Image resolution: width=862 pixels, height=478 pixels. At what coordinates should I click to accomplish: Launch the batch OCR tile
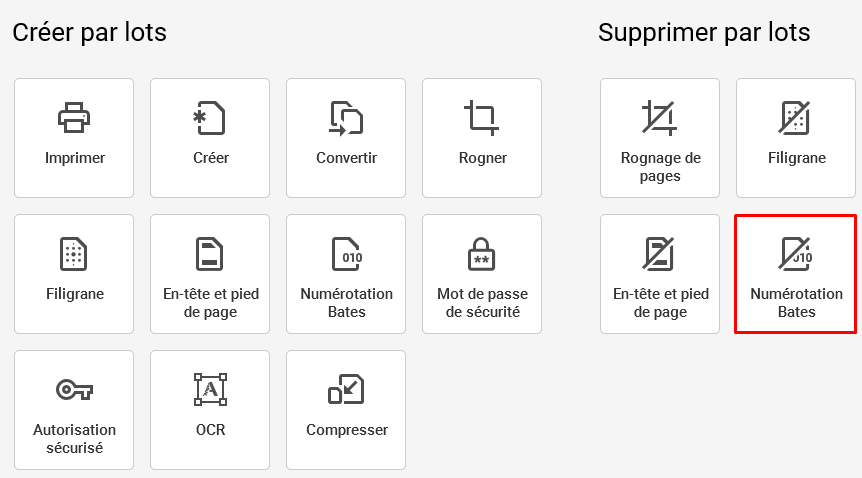point(210,410)
